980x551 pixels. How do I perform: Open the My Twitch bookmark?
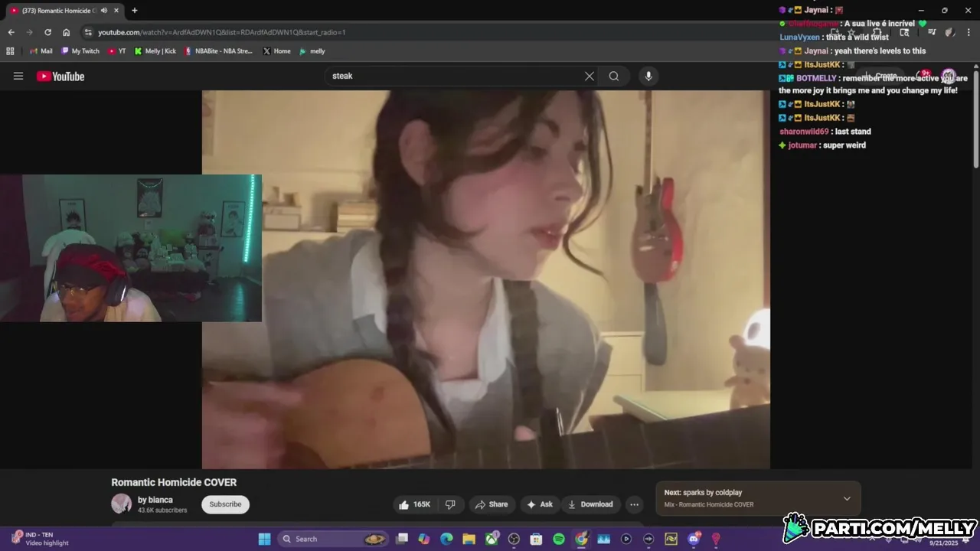click(80, 51)
